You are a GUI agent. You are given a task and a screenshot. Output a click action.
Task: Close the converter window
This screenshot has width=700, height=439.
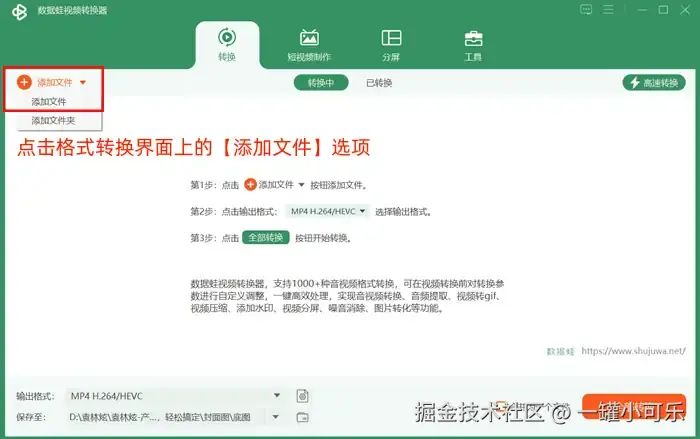coord(685,10)
